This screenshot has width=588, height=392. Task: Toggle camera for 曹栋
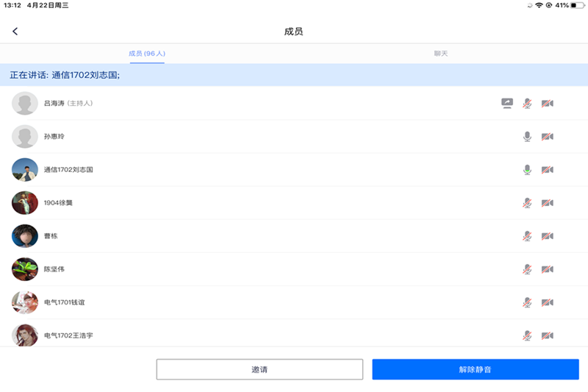click(x=547, y=236)
